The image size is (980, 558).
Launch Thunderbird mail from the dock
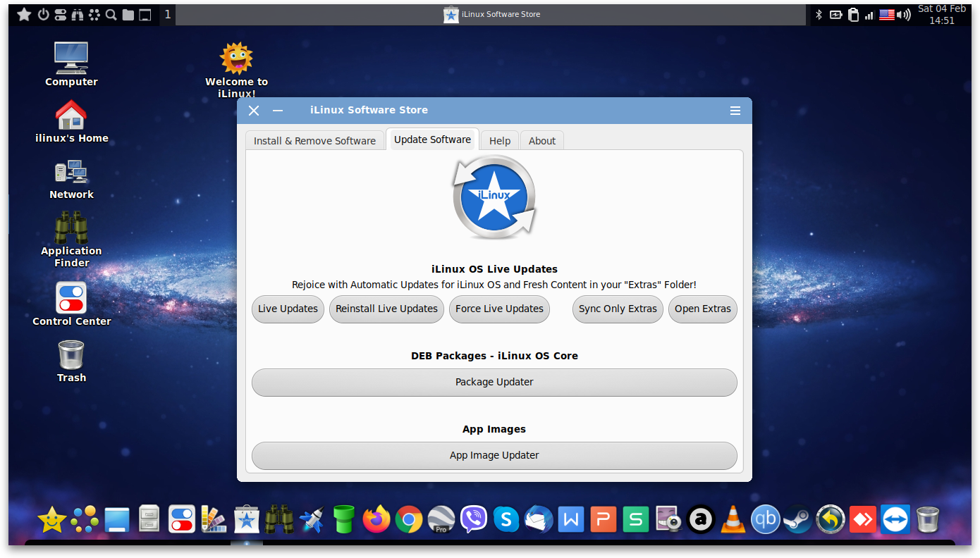539,520
